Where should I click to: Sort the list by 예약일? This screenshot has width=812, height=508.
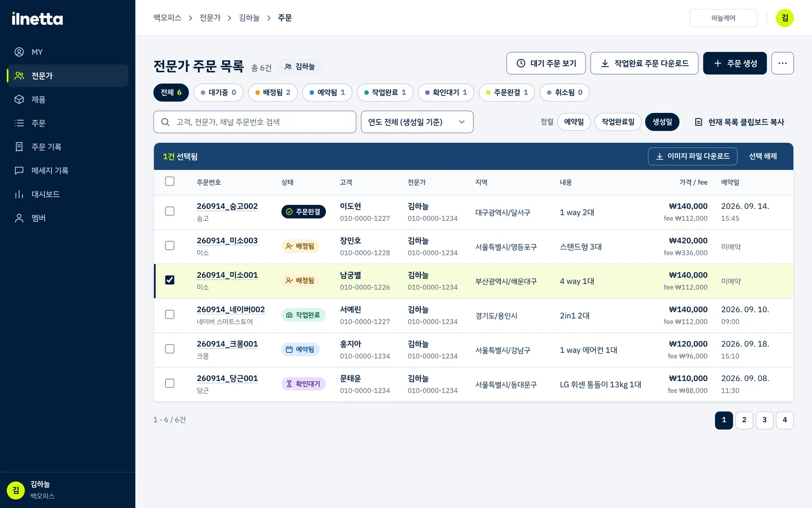pyautogui.click(x=574, y=122)
